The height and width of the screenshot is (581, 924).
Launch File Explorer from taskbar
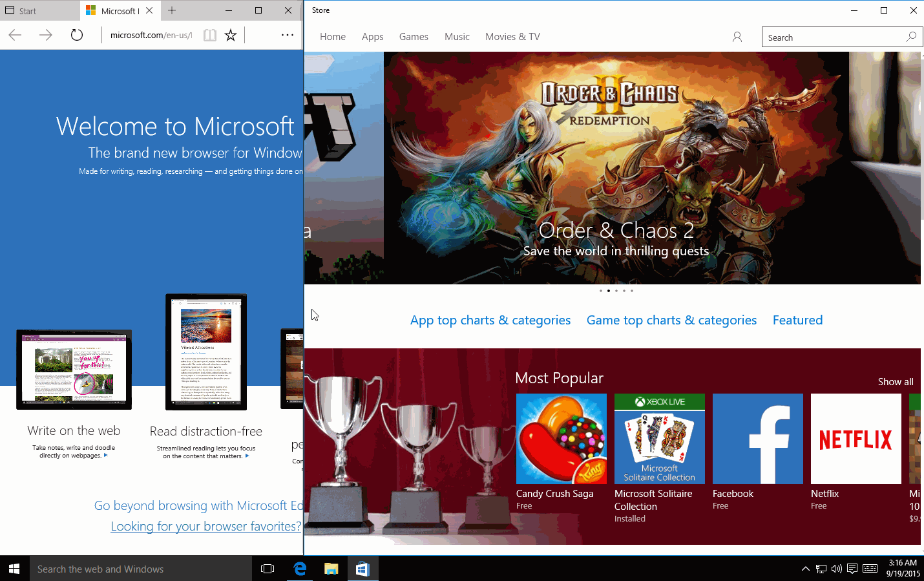click(x=331, y=569)
